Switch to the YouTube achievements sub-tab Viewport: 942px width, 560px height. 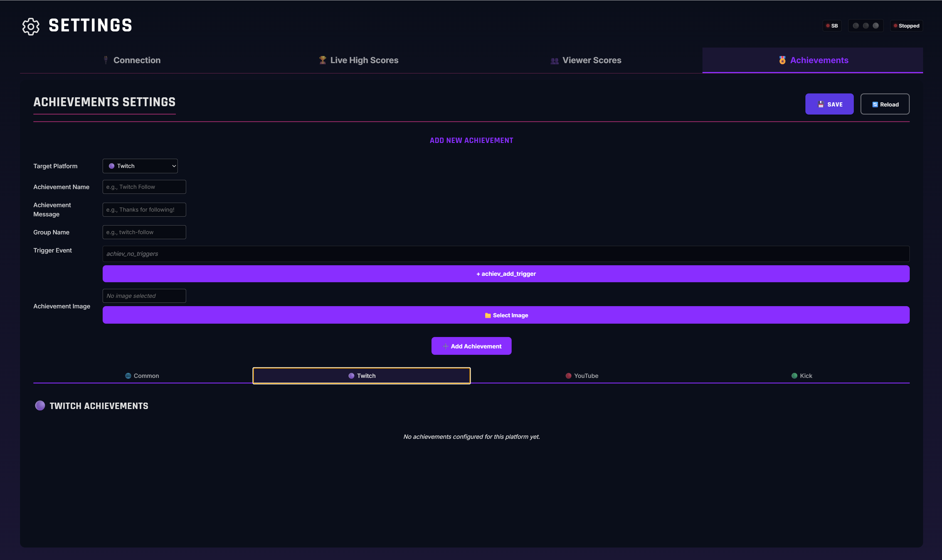581,376
